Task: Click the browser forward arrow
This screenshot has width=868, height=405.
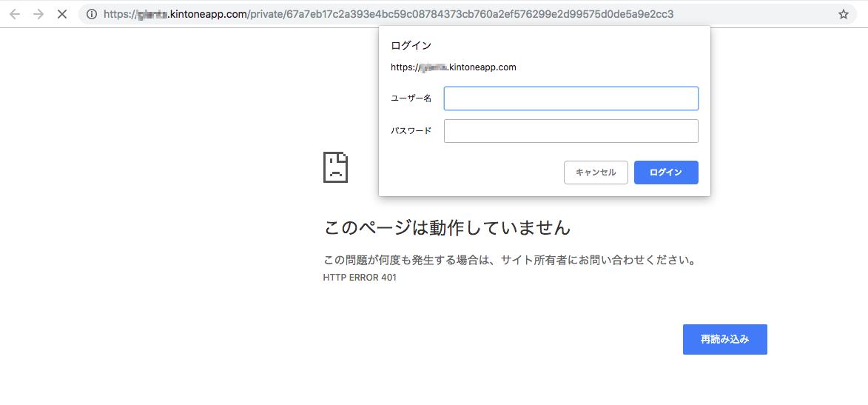Action: click(38, 14)
